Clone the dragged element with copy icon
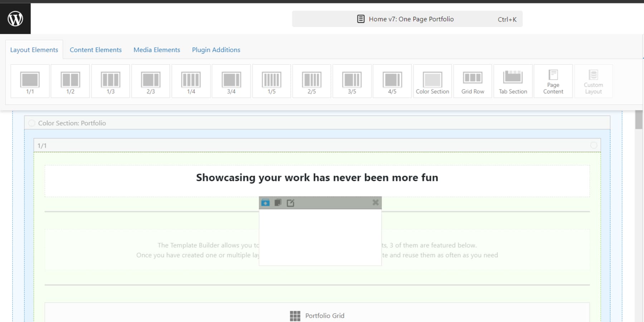The image size is (644, 322). [x=278, y=203]
